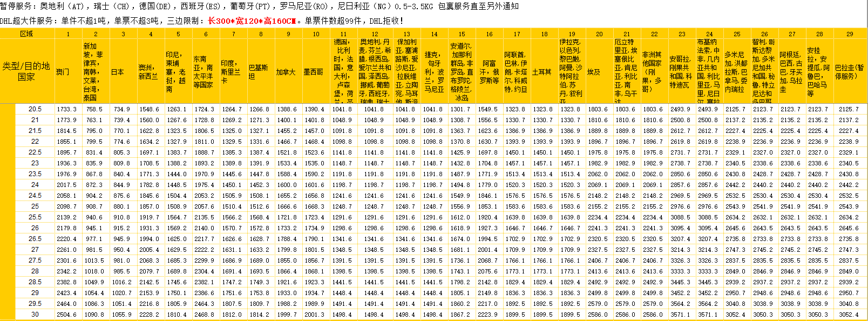Click zone number 29 in the header row
The image size is (868, 321).
click(x=849, y=34)
